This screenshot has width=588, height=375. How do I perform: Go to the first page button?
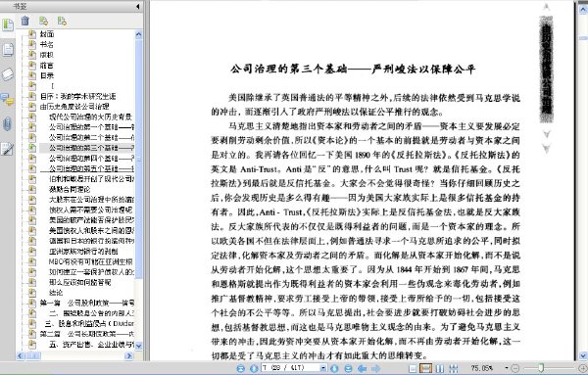click(x=241, y=368)
